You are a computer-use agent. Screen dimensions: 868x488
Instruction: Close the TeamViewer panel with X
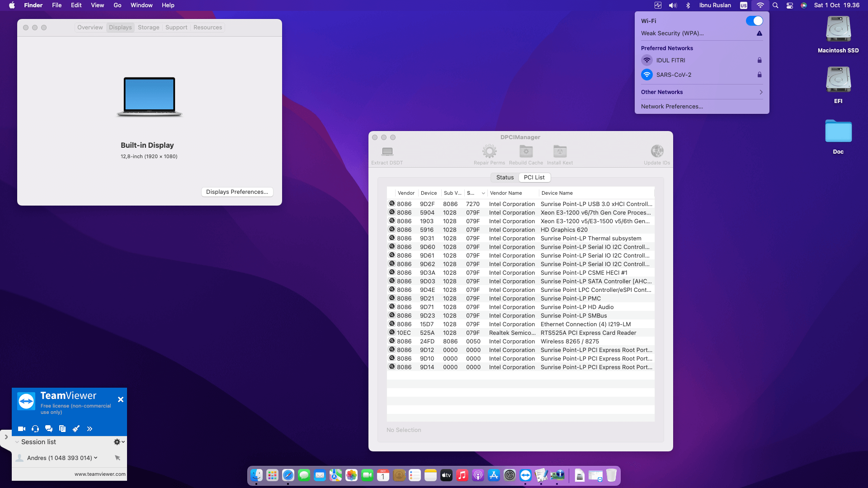[x=121, y=399]
